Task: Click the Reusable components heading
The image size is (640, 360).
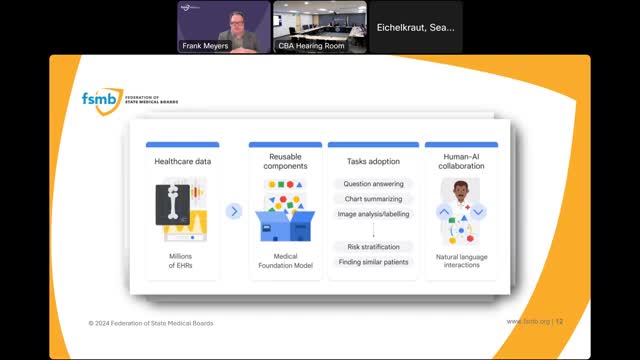Action: coord(285,161)
